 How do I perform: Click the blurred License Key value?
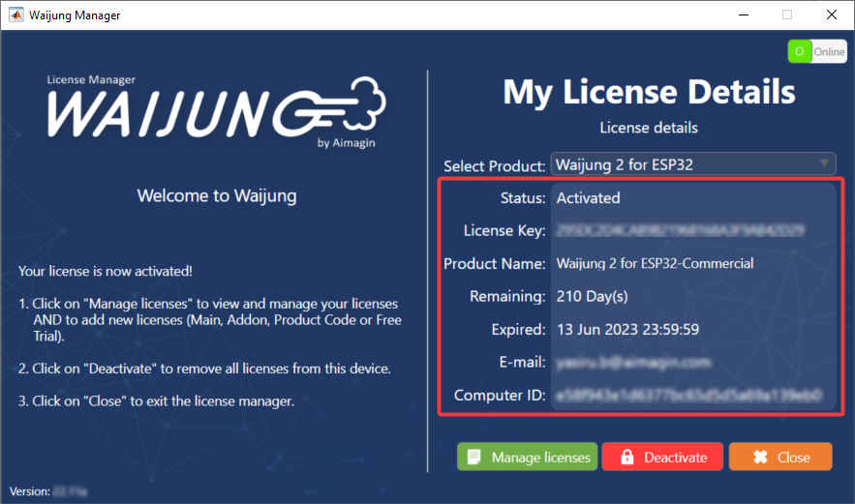click(x=680, y=230)
